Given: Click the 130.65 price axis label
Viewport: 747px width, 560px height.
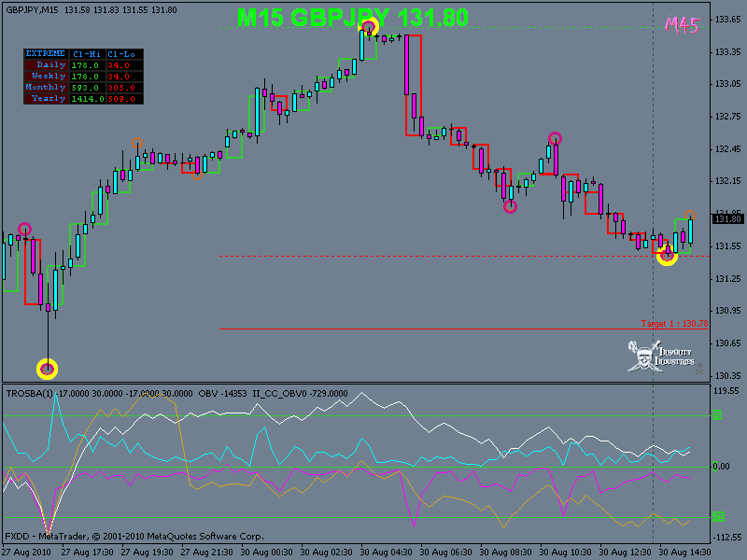Looking at the screenshot, I should click(727, 343).
